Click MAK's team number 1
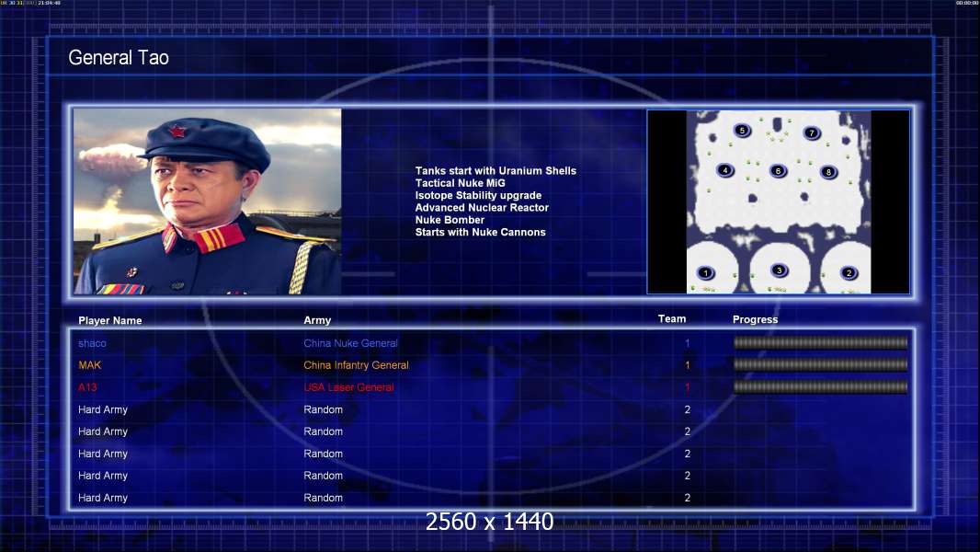The height and width of the screenshot is (552, 980). [687, 365]
